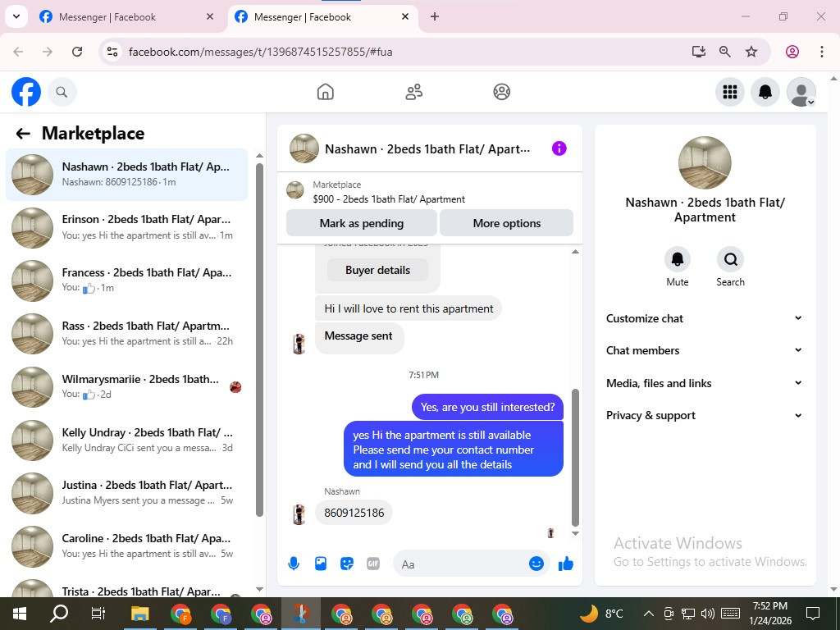The image size is (840, 630).
Task: Install app icon in address bar
Action: coord(698,52)
